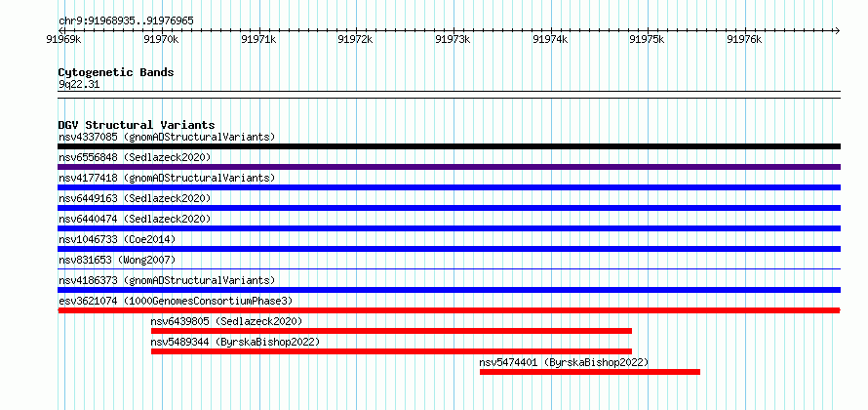The width and height of the screenshot is (868, 410).
Task: Open label nsv6439805 (Sedlazeck2020)
Action: click(x=227, y=321)
